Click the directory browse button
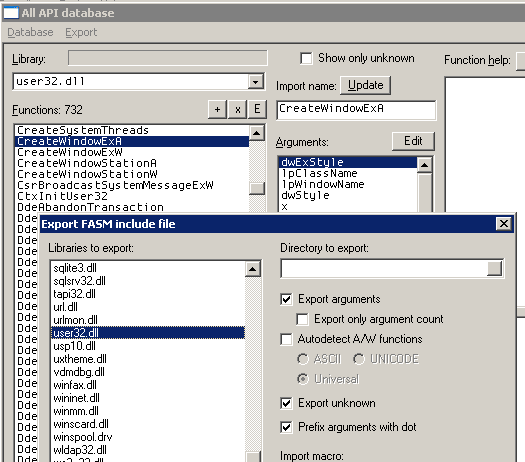 [x=494, y=268]
